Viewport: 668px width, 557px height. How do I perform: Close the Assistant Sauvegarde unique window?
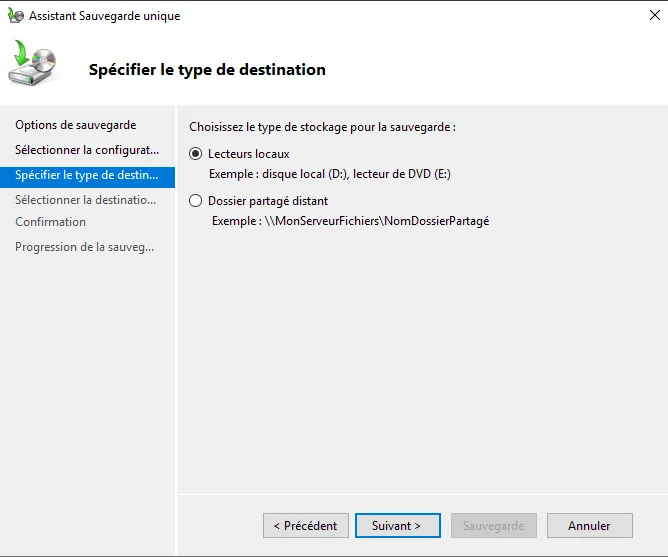[654, 15]
